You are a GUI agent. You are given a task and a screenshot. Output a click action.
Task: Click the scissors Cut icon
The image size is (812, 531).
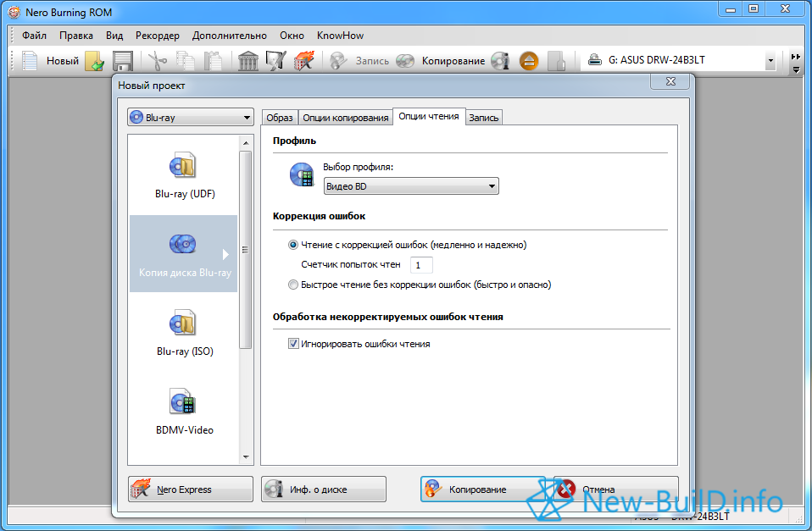point(158,61)
